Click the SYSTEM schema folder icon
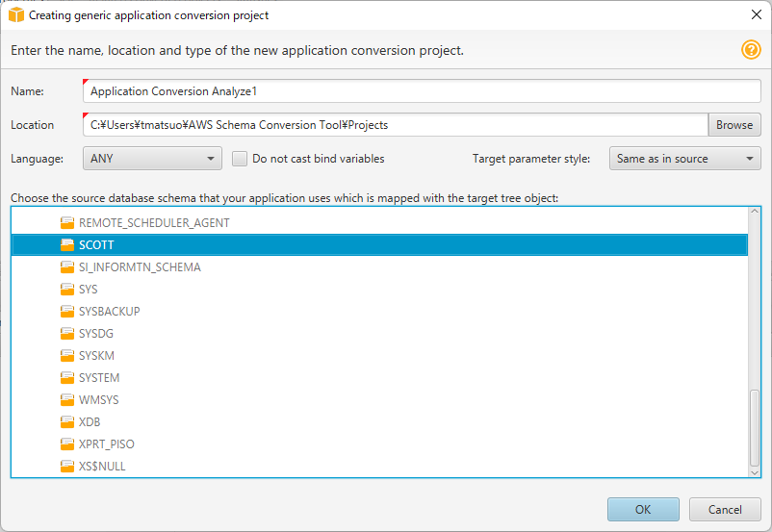Image resolution: width=772 pixels, height=532 pixels. (67, 378)
